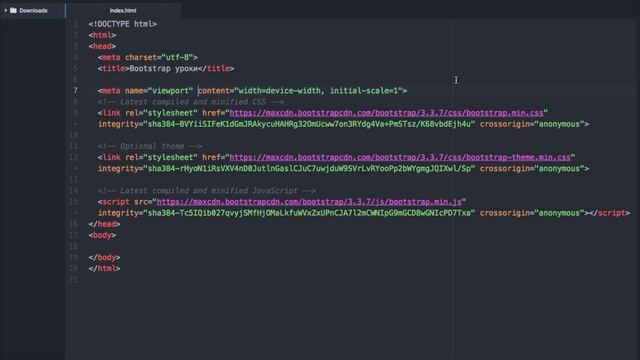Image resolution: width=640 pixels, height=360 pixels.
Task: Switch to the index.html tab
Action: tap(123, 11)
